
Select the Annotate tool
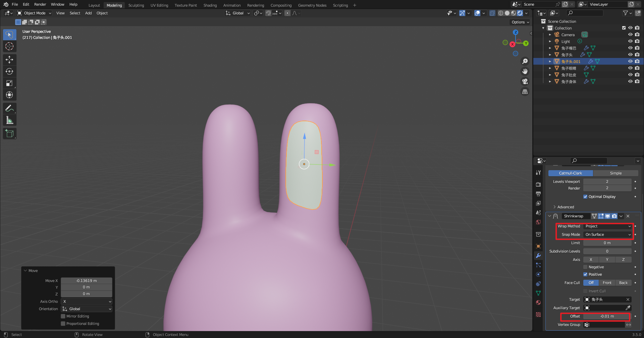click(x=9, y=108)
